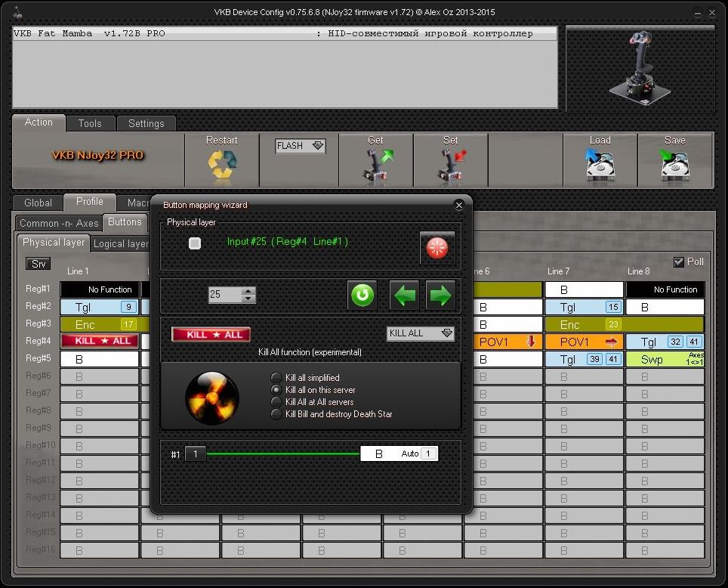Screen dimensions: 728x588
Task: Close the Button mapping wizard
Action: pos(458,205)
